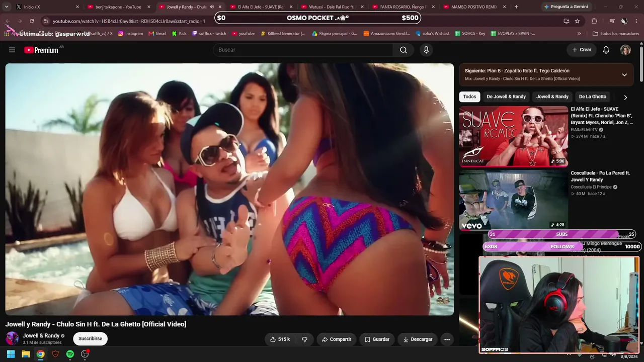The height and width of the screenshot is (362, 644).
Task: Switch to the benjitalkapone - YouTube tab
Action: pos(119,7)
